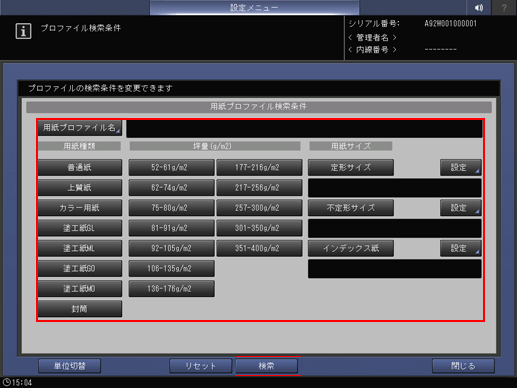Select weight range 106-135g/m2
Screen dimensions: 517x388
click(171, 269)
